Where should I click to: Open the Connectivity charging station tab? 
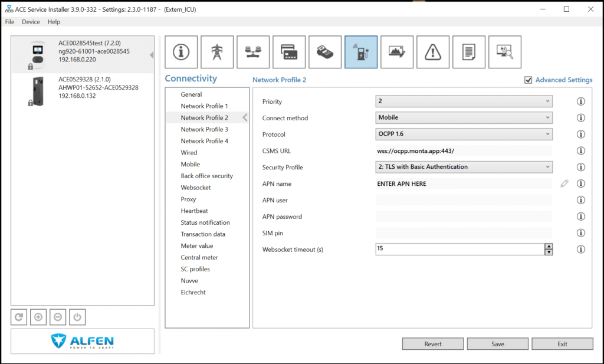tap(361, 52)
